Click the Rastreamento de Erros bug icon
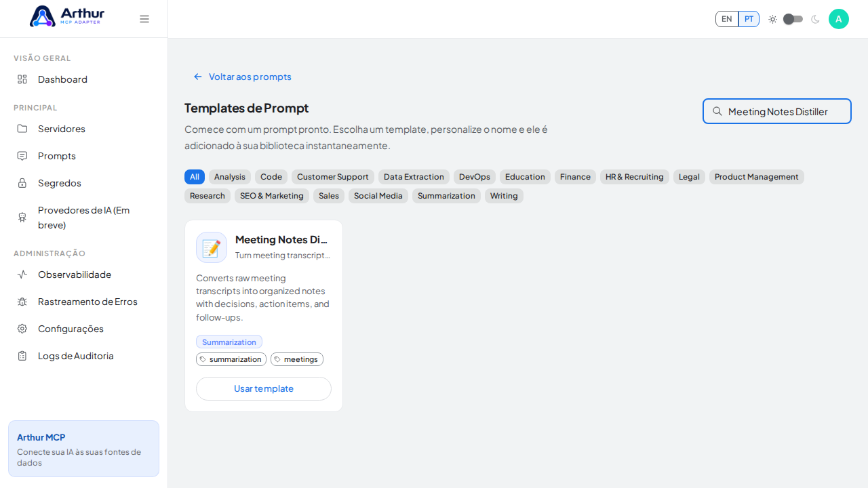 tap(22, 302)
